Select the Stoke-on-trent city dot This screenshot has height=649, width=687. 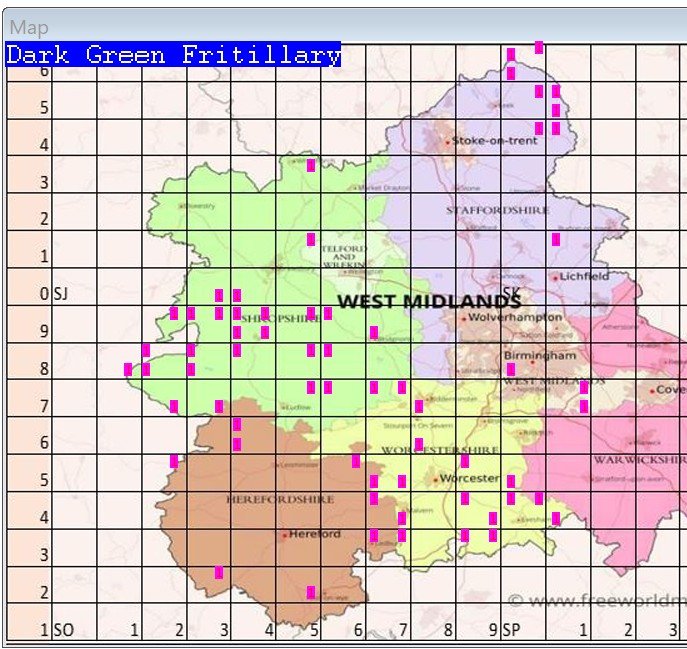[x=447, y=142]
